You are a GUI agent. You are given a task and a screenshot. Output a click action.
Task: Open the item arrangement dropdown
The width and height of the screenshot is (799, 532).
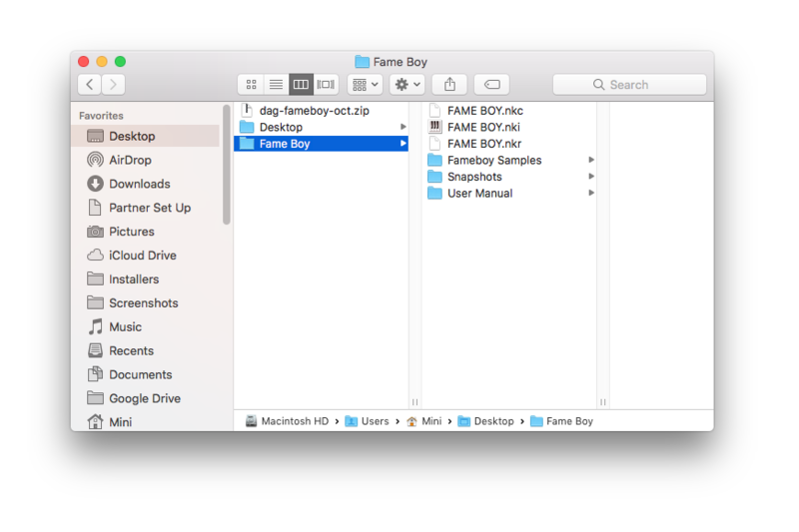coord(365,85)
